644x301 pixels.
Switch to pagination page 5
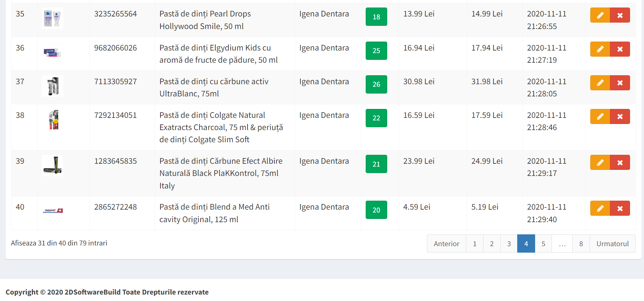(543, 244)
